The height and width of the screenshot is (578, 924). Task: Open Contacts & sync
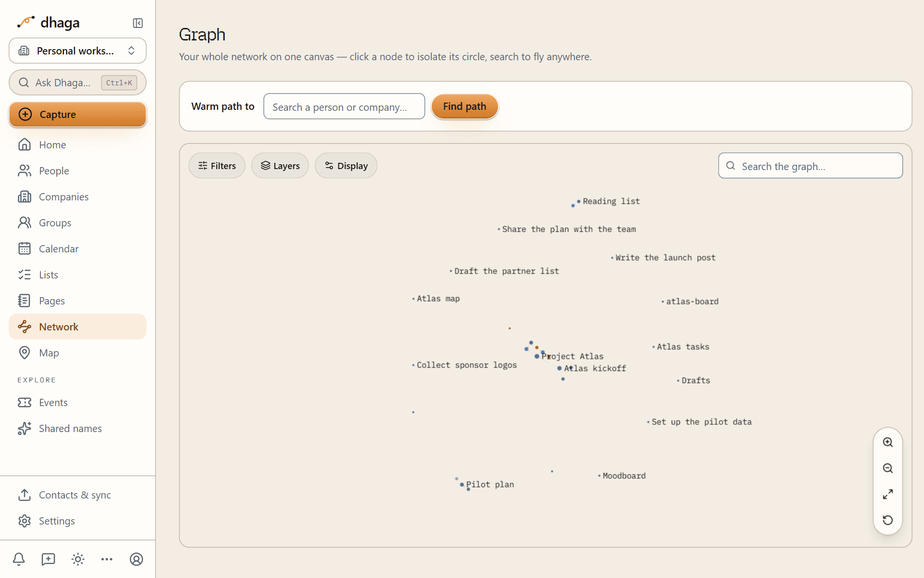(x=77, y=495)
